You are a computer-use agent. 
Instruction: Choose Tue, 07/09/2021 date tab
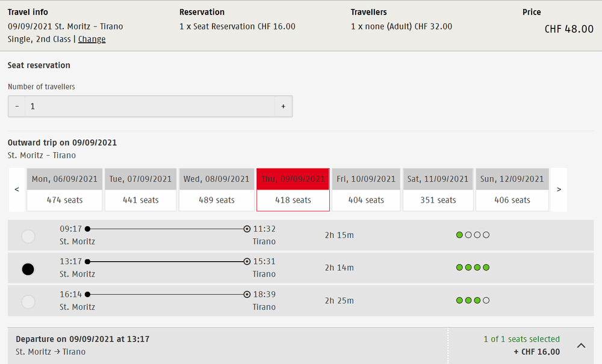tap(140, 190)
